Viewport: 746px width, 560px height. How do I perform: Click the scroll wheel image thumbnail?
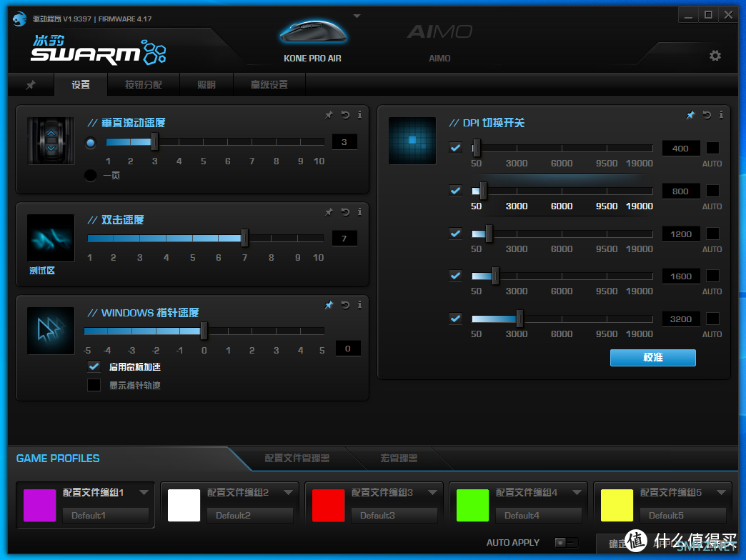(51, 141)
